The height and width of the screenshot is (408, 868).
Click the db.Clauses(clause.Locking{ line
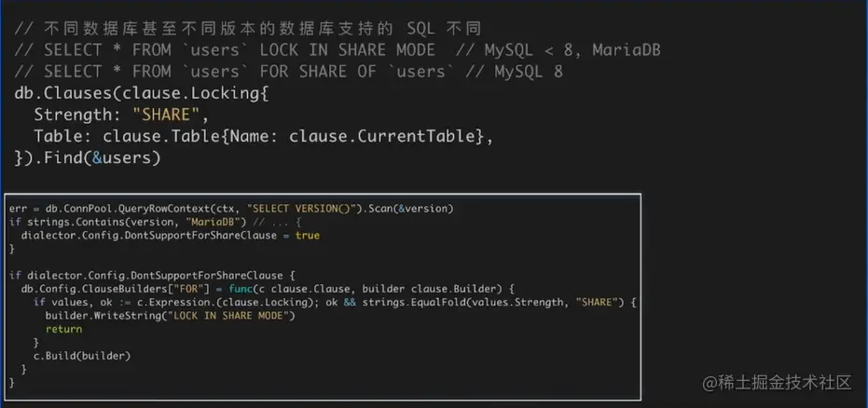tap(142, 93)
